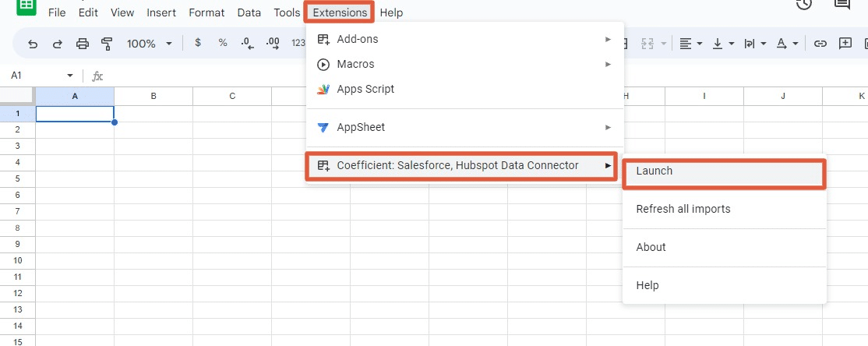Select column B header
The width and height of the screenshot is (868, 346).
tap(153, 97)
